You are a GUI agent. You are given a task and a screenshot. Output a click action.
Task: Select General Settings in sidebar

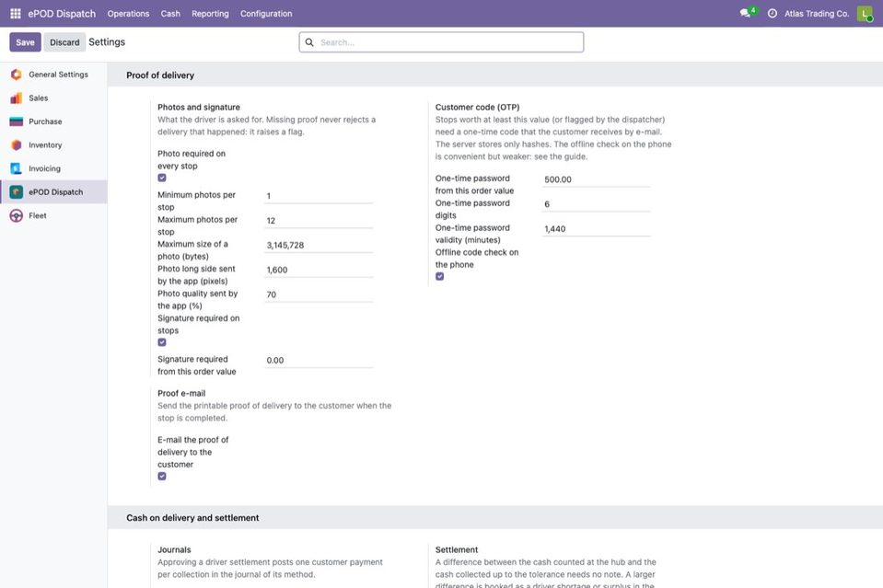(x=59, y=75)
